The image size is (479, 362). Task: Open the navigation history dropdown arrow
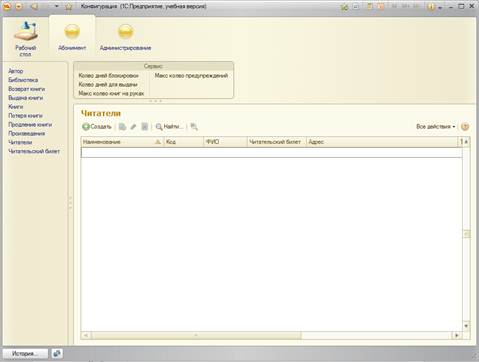[56, 6]
